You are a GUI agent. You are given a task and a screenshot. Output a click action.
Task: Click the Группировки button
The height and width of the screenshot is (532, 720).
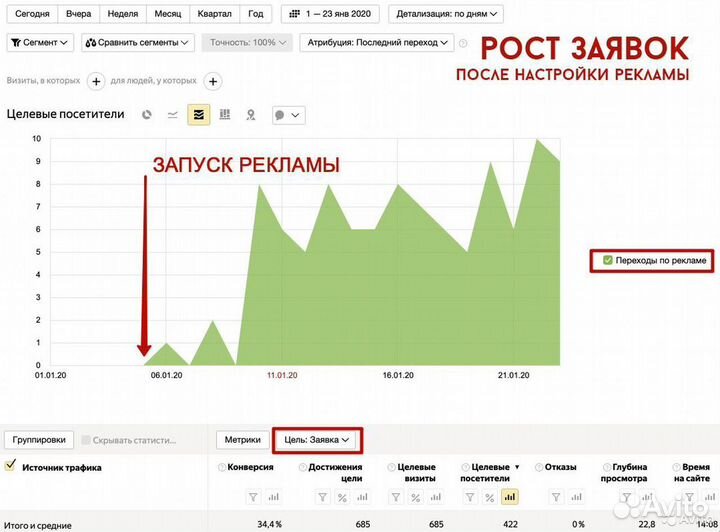tap(39, 440)
